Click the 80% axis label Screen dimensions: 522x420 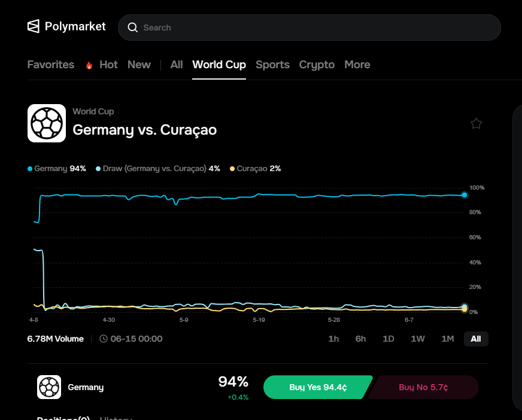(x=475, y=212)
